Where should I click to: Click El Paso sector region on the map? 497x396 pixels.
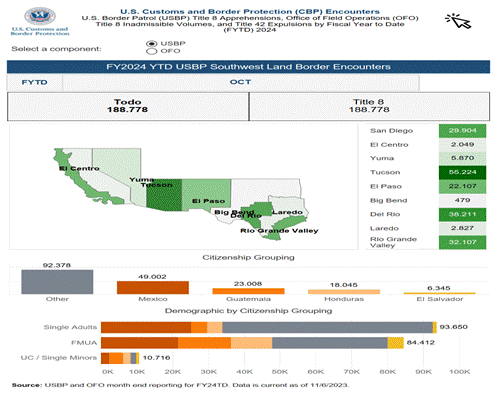pos(207,192)
